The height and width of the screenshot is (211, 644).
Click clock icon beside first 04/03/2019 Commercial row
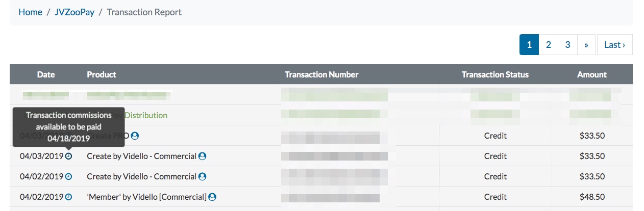pos(69,156)
